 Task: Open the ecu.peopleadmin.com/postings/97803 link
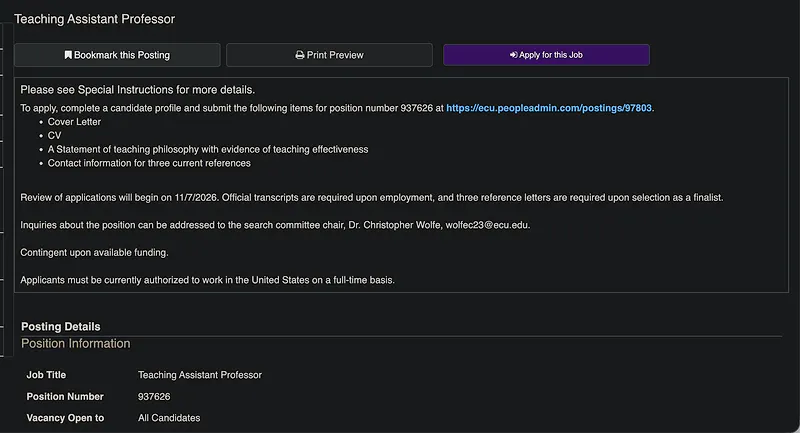click(549, 108)
